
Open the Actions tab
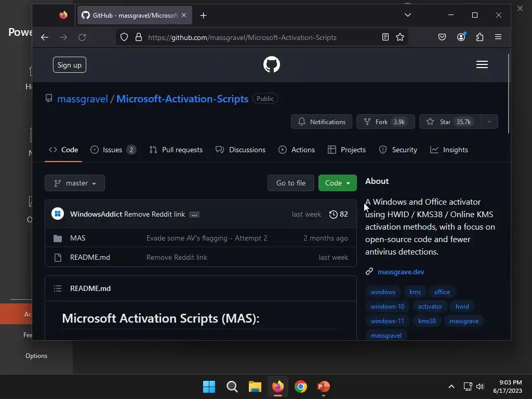(x=297, y=150)
